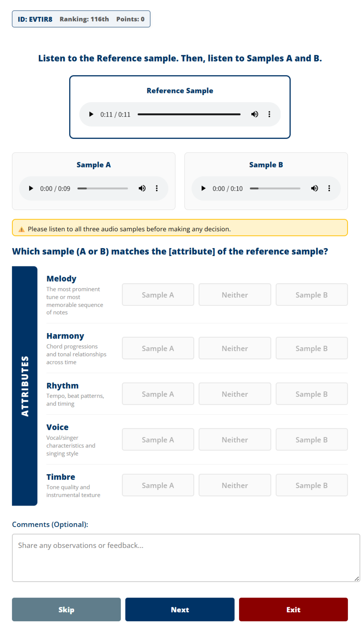Open Sample A three-dot options menu
Screen dimensions: 364x637
(157, 189)
